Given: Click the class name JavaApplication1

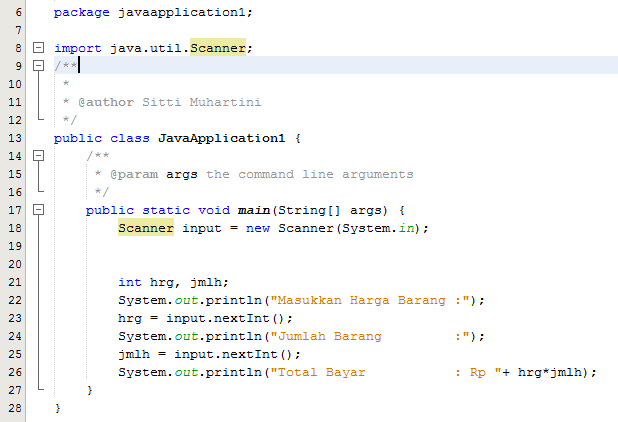Looking at the screenshot, I should pos(221,138).
